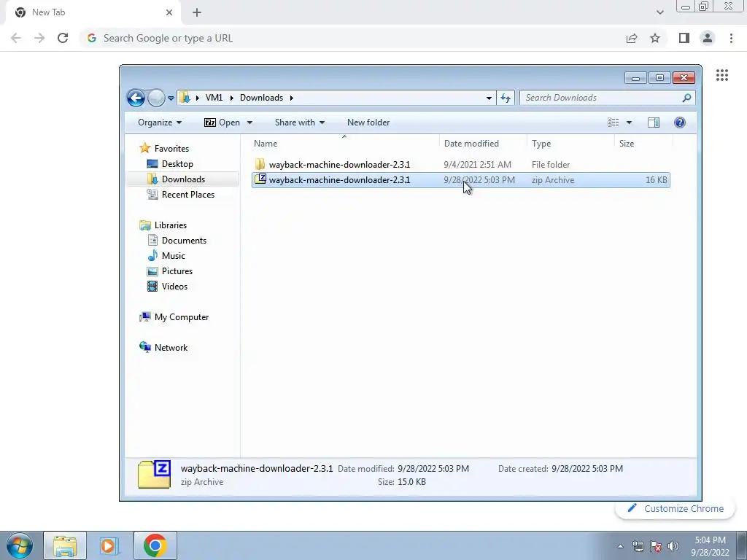Click Windows Explorer taskbar icon
The width and height of the screenshot is (747, 560).
[65, 545]
